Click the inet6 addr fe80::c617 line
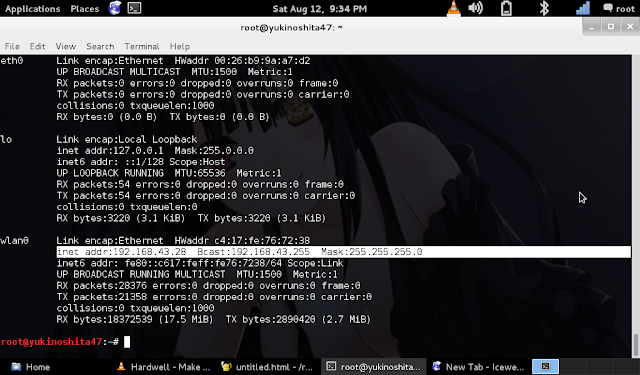 (x=200, y=263)
